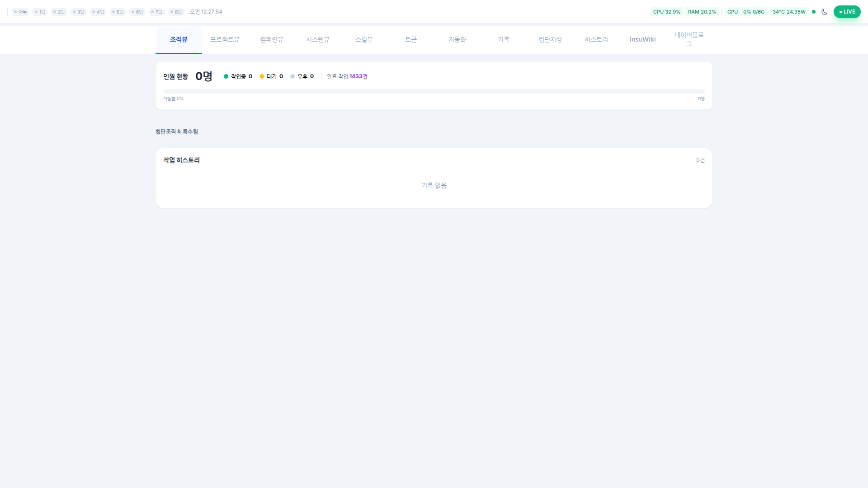The width and height of the screenshot is (868, 488).
Task: Open the 캠페인뷰 tab
Action: pos(271,39)
